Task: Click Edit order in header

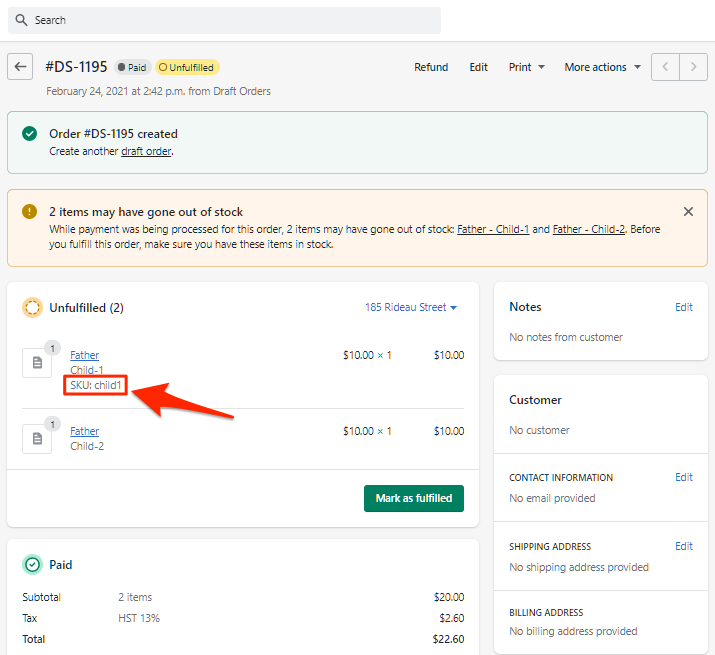Action: coord(478,67)
